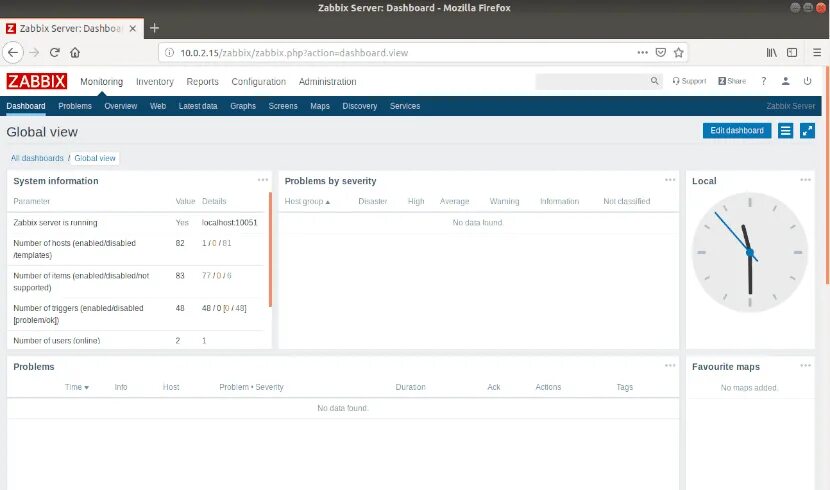
Task: Click the Zabbix logo
Action: (37, 81)
